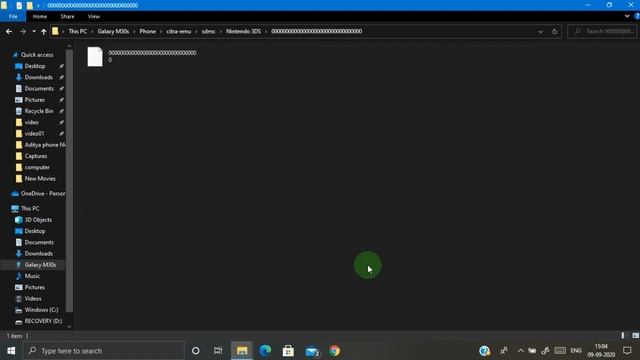Open the File ribbon tab
The width and height of the screenshot is (640, 360).
[x=13, y=16]
